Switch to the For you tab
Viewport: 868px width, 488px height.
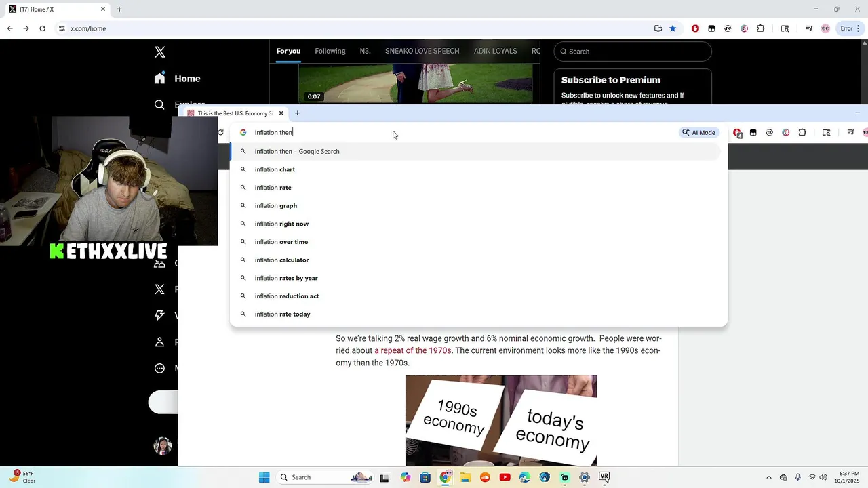288,51
